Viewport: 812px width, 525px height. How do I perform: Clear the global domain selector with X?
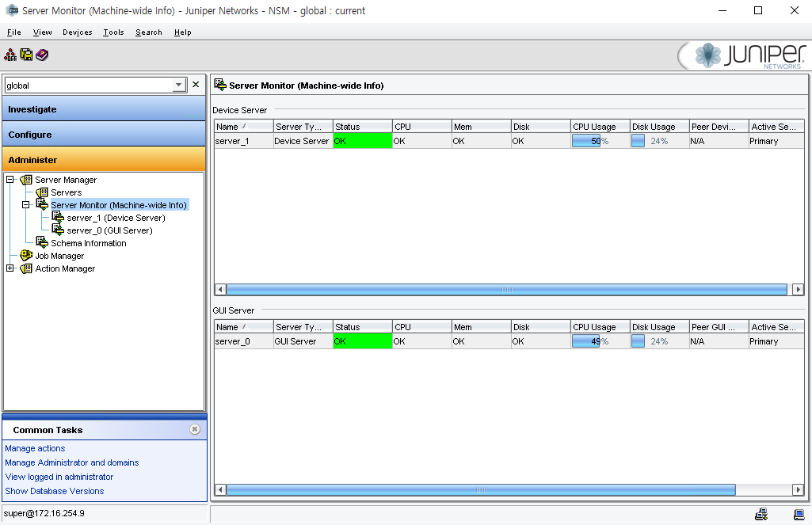(x=196, y=85)
